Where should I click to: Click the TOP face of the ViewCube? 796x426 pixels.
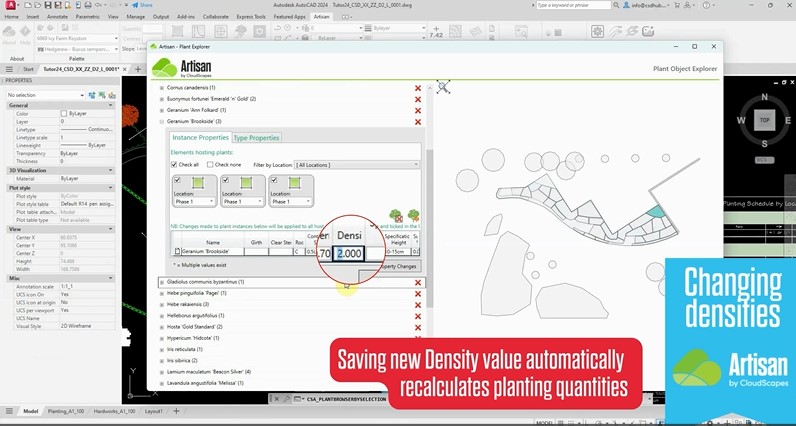pos(764,120)
